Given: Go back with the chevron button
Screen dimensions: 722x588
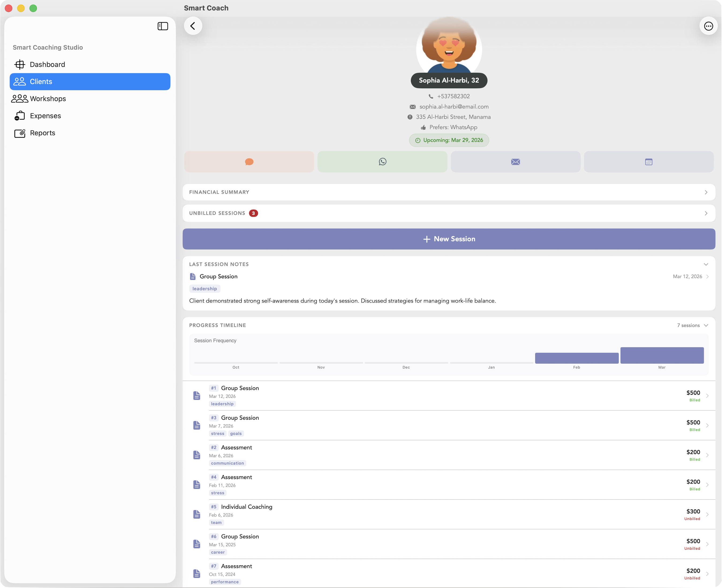Looking at the screenshot, I should (x=193, y=26).
